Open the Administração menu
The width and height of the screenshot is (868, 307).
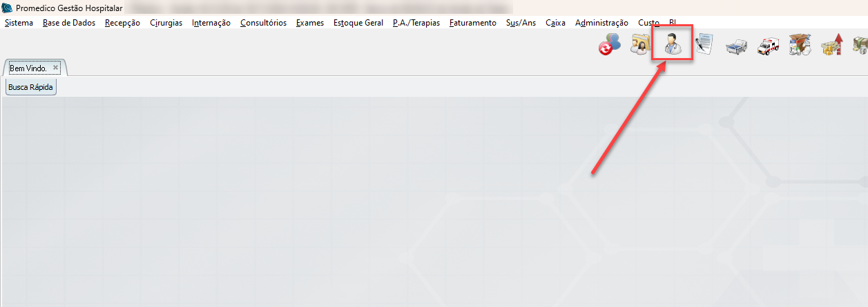601,23
